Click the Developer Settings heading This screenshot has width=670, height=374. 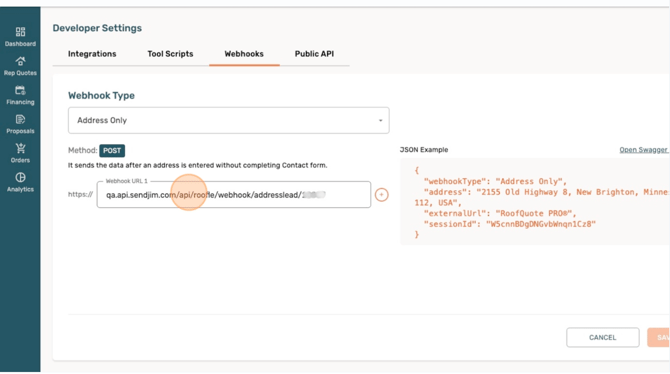(x=97, y=28)
